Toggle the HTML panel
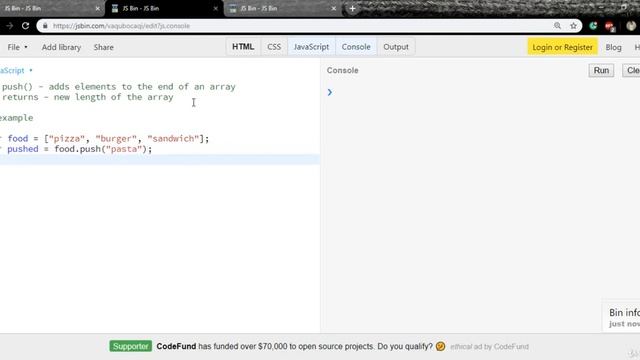The height and width of the screenshot is (360, 640). [243, 47]
